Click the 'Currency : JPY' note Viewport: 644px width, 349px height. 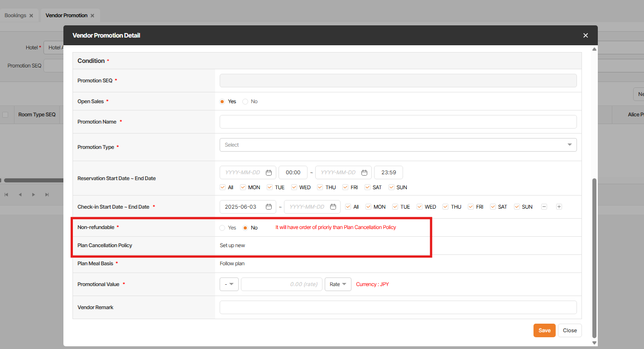372,284
